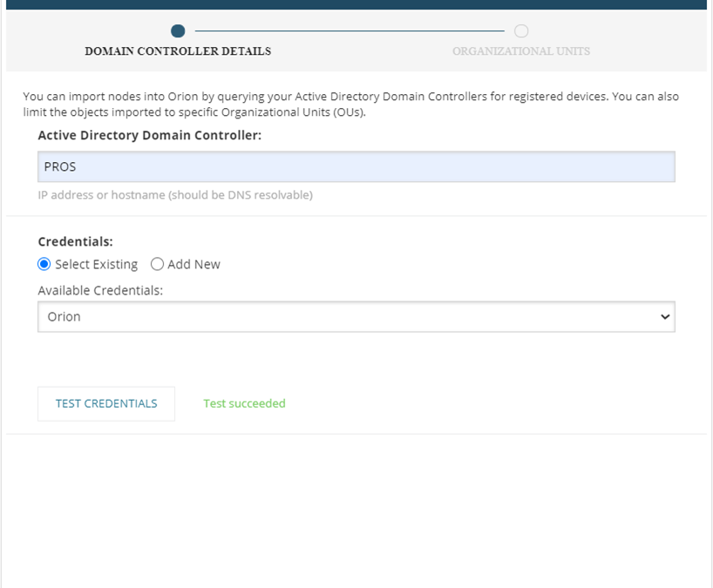The height and width of the screenshot is (588, 713).
Task: Go to the DOMAIN CONTROLLER DETAILS step label
Action: pos(178,51)
